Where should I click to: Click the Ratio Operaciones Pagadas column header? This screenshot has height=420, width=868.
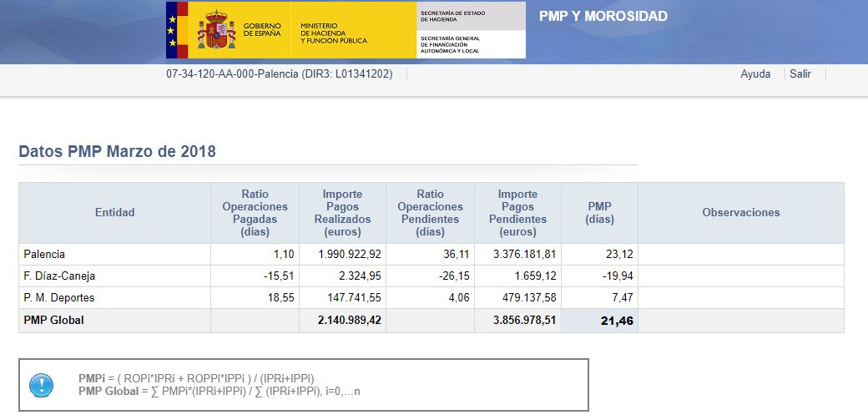[255, 213]
